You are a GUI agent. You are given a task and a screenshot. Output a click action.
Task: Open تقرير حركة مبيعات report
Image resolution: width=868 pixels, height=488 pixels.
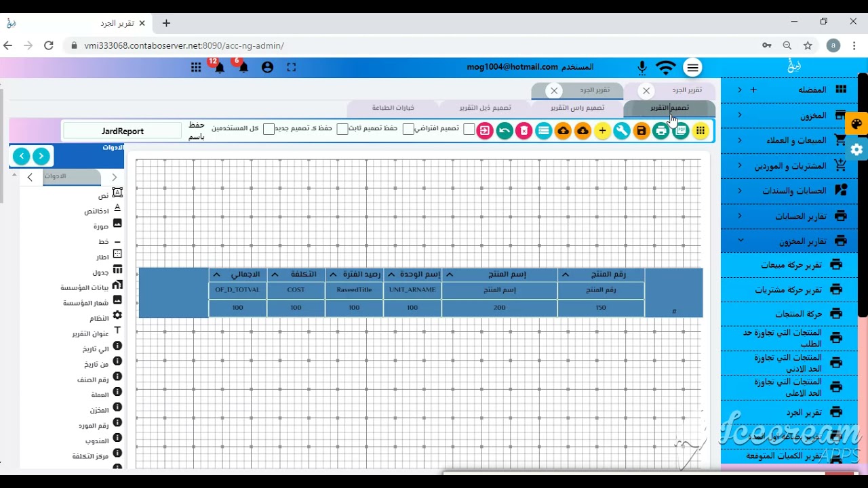tap(790, 265)
